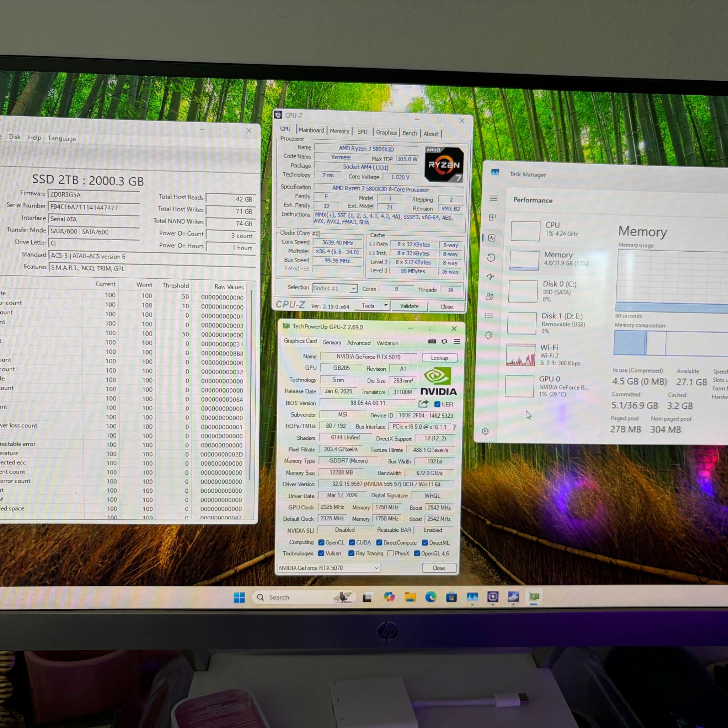The image size is (728, 728).
Task: Open Users icon in Task Manager sidebar
Action: coord(489,296)
